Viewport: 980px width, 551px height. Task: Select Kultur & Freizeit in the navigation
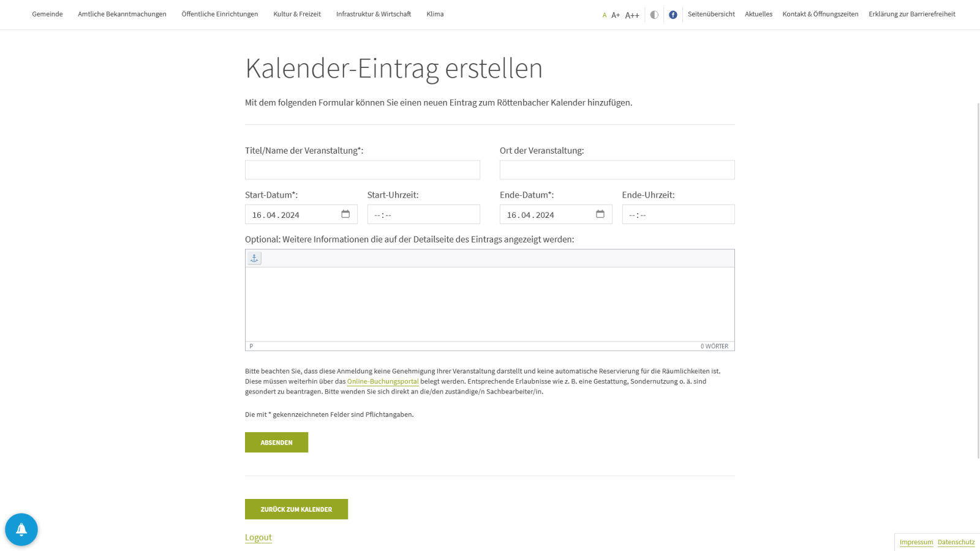[297, 13]
